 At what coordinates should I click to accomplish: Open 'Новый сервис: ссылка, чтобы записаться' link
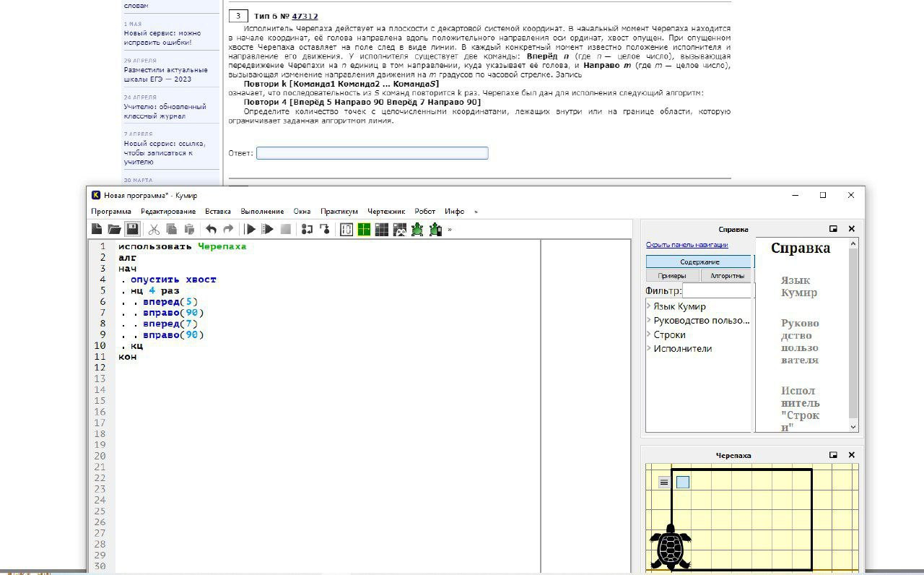164,152
